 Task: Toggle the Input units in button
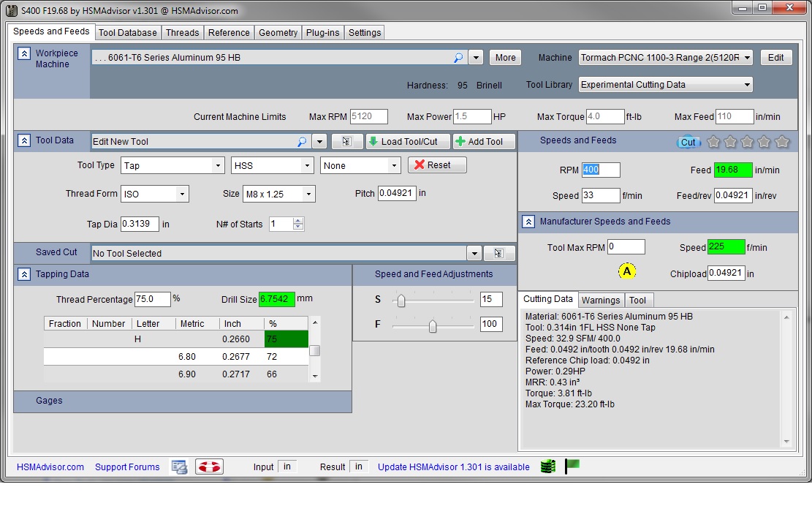[287, 467]
